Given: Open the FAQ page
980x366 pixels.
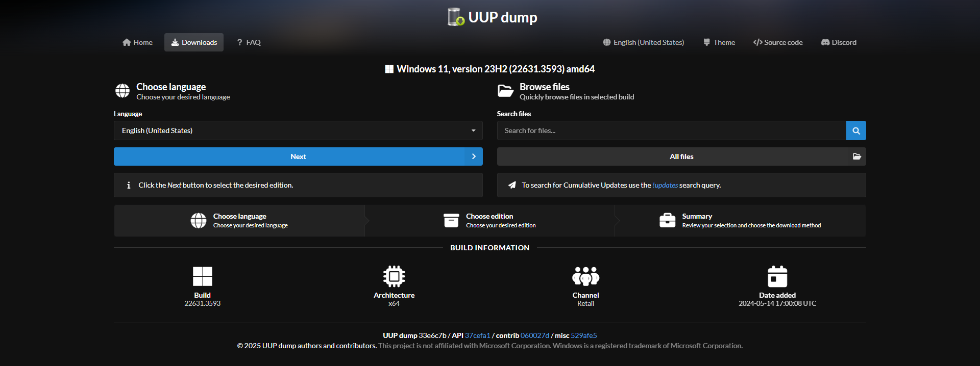Looking at the screenshot, I should 249,42.
